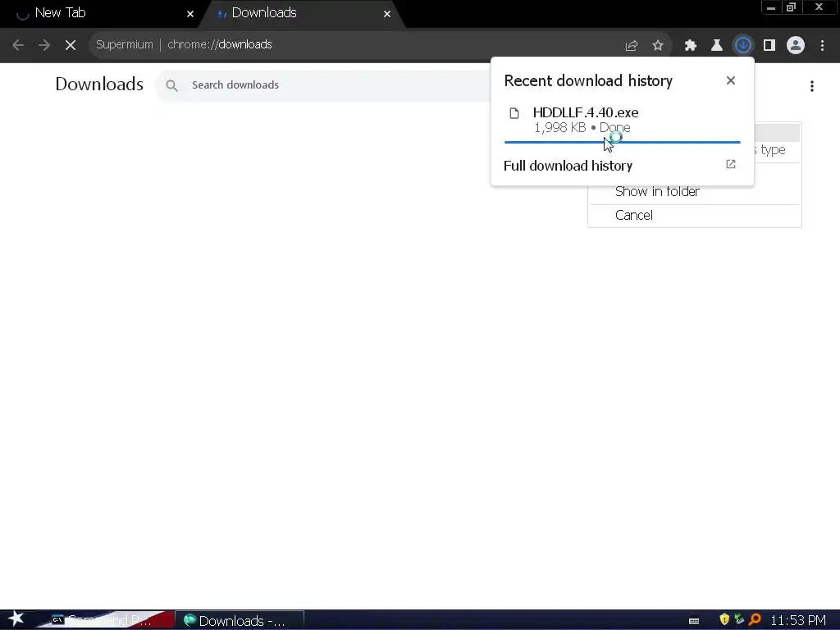
Task: Open the HDDLLF.4.40.exe download entry
Action: coord(622,120)
